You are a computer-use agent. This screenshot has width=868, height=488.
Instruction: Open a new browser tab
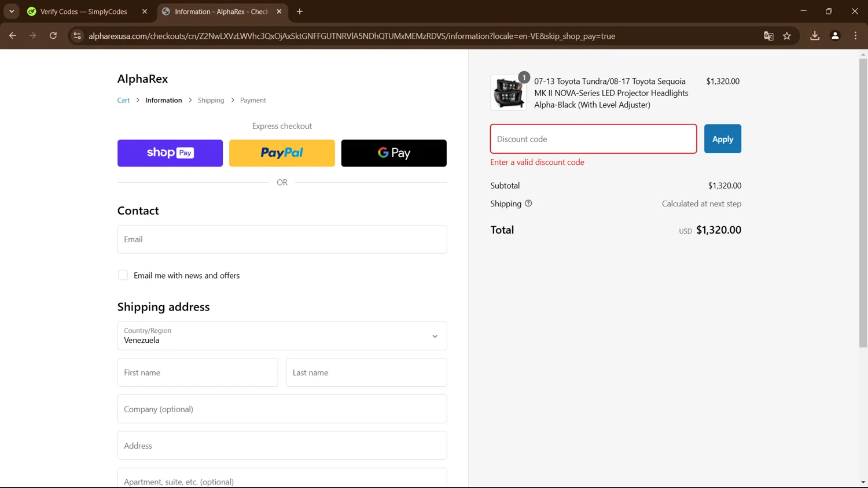tap(300, 12)
